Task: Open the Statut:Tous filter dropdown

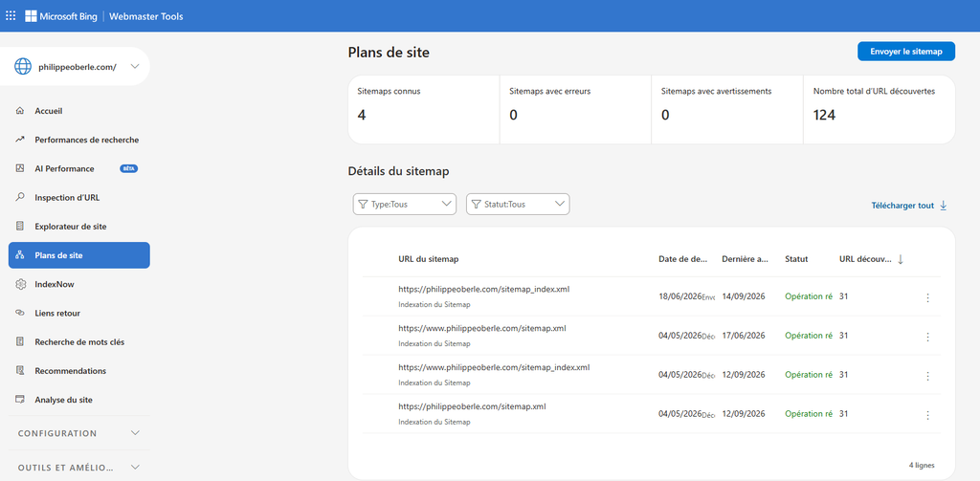Action: (518, 205)
